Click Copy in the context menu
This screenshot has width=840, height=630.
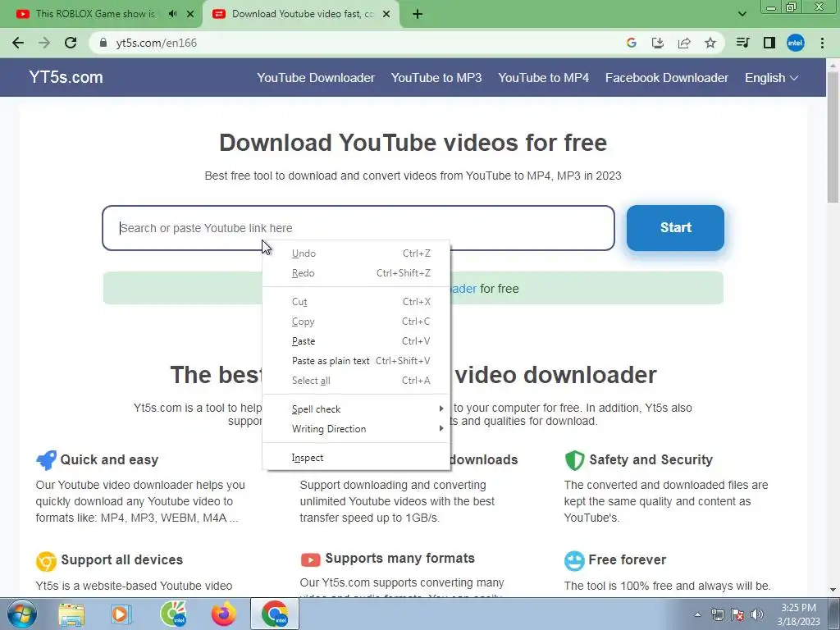(356, 322)
